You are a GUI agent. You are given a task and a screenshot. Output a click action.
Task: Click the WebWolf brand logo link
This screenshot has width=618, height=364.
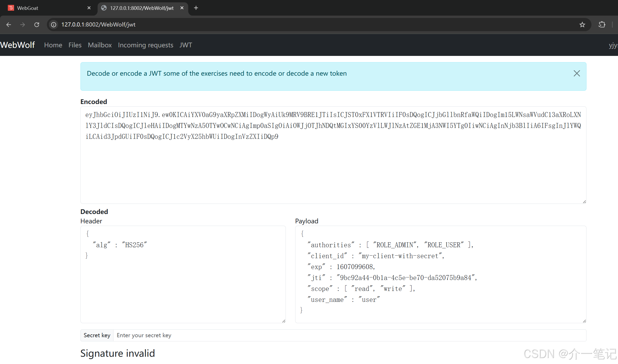[18, 45]
